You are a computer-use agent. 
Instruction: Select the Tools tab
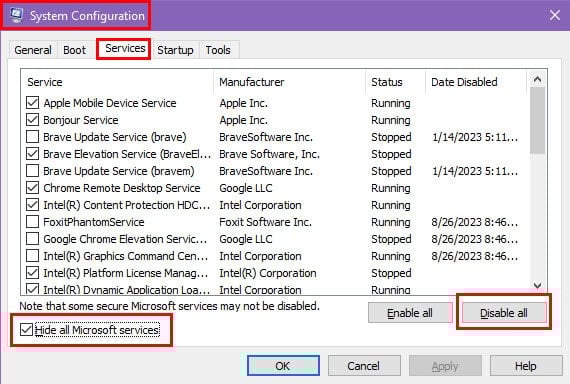(x=218, y=50)
